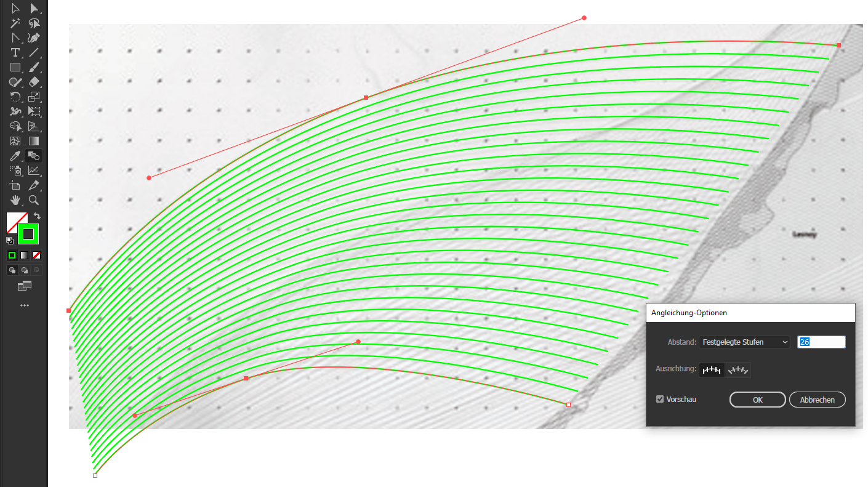Pick the Paintbrush tool
The width and height of the screenshot is (868, 487).
tap(34, 68)
